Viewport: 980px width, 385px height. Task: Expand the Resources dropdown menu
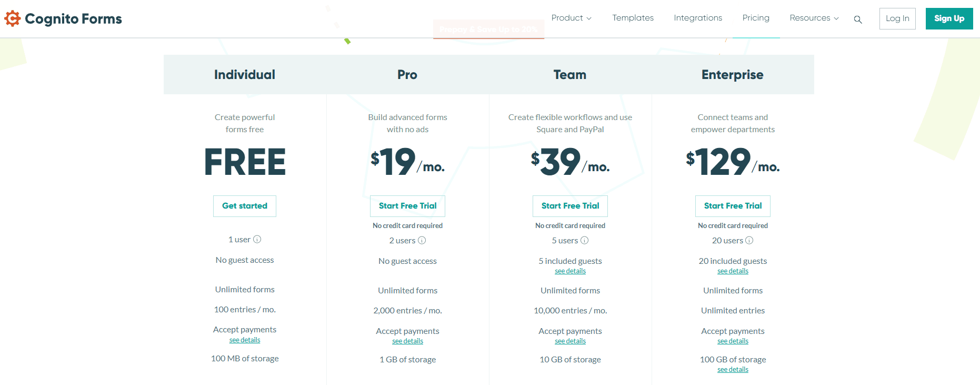814,18
